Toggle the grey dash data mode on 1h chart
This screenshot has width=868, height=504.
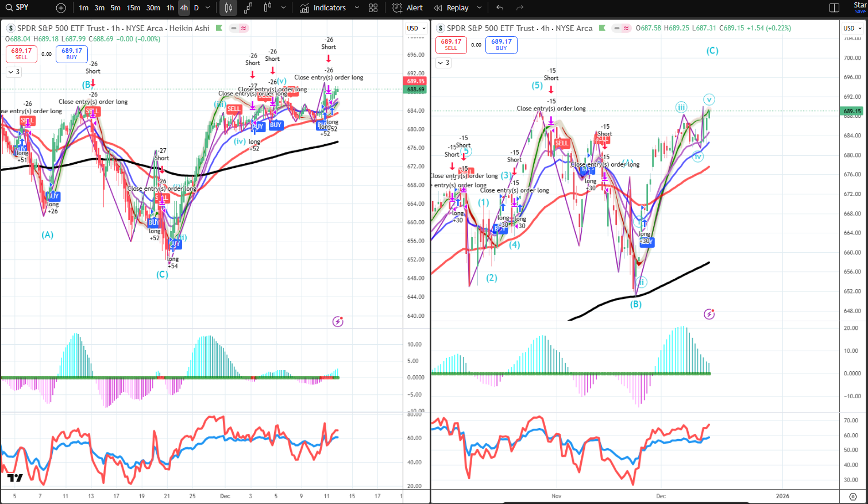[x=234, y=28]
